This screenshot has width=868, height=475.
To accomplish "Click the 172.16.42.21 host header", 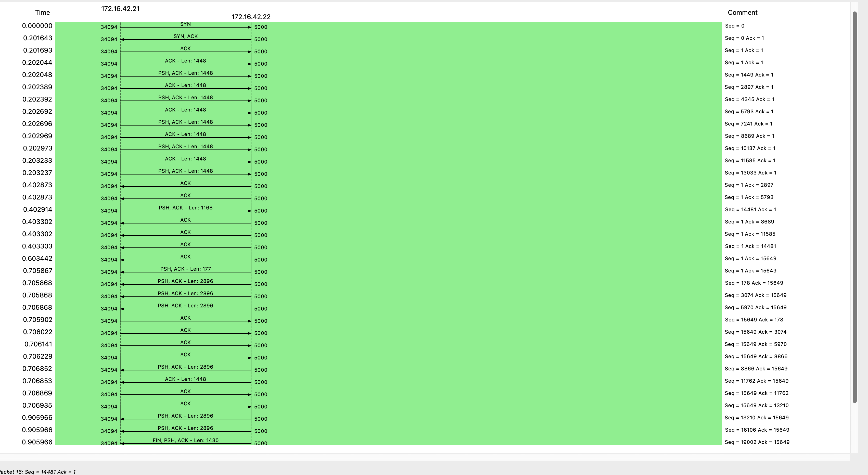I will [x=120, y=9].
